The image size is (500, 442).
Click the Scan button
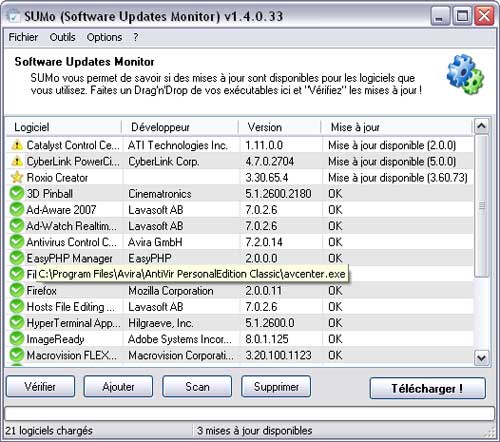click(197, 387)
